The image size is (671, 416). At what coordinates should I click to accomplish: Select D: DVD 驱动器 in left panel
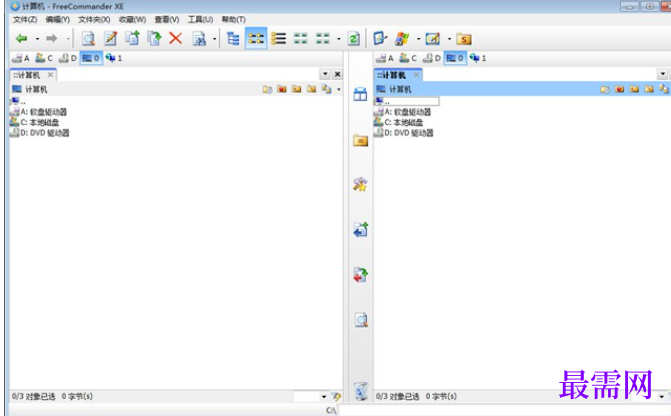39,133
